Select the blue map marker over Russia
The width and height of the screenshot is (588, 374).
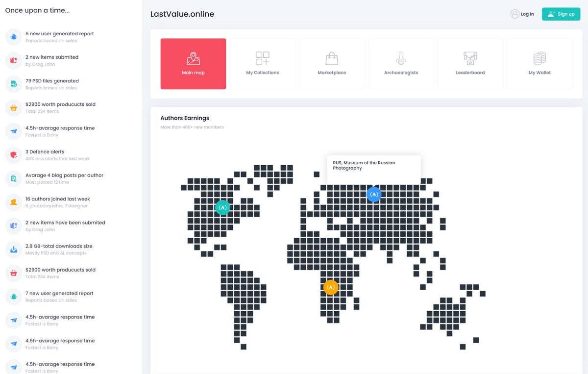[374, 194]
